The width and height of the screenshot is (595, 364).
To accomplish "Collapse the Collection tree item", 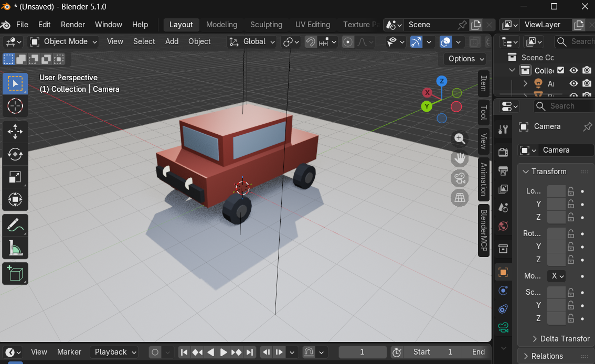I will pos(512,70).
